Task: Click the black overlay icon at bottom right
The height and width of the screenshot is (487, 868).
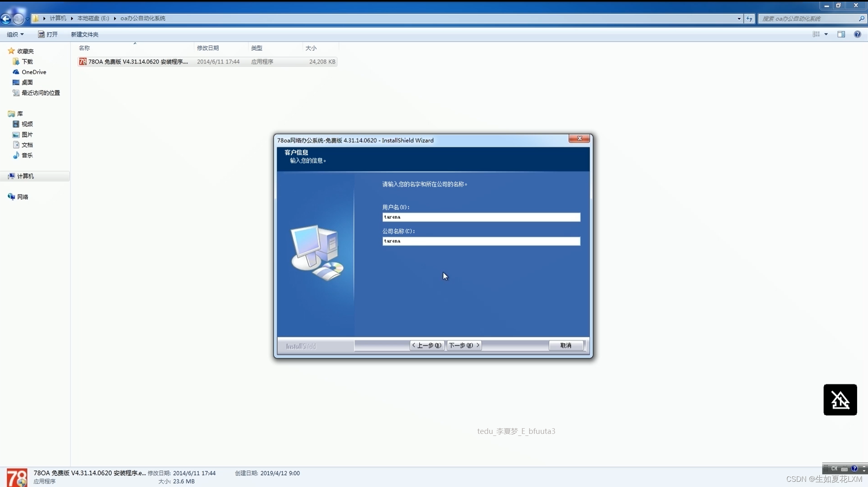Action: [x=840, y=399]
